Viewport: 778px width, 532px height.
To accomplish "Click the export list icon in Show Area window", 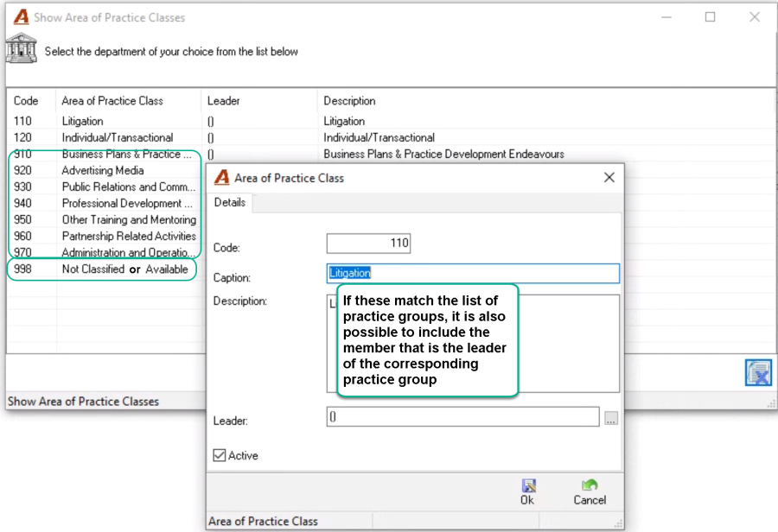I will pyautogui.click(x=758, y=373).
